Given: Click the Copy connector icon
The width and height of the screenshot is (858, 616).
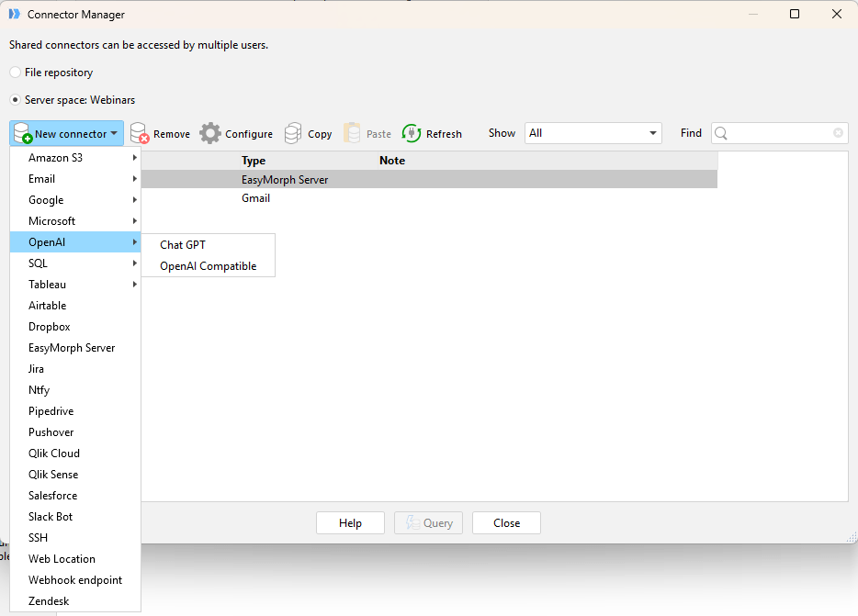Looking at the screenshot, I should 293,133.
